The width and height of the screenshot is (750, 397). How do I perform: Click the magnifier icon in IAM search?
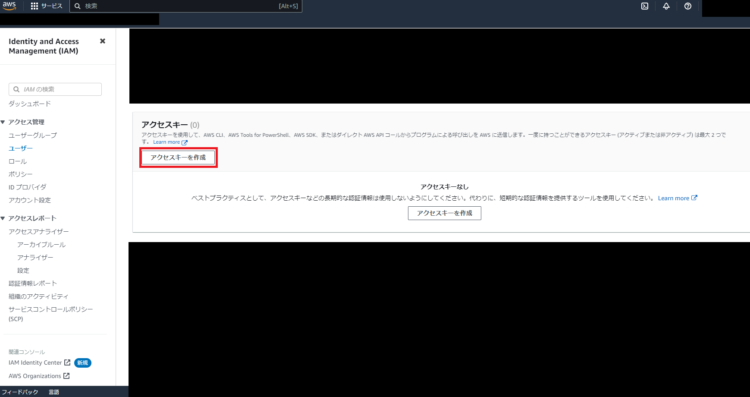pyautogui.click(x=16, y=89)
